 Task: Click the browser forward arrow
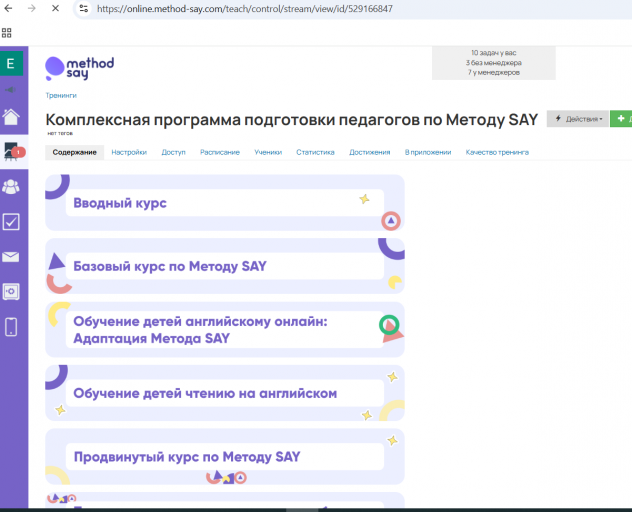click(x=31, y=8)
